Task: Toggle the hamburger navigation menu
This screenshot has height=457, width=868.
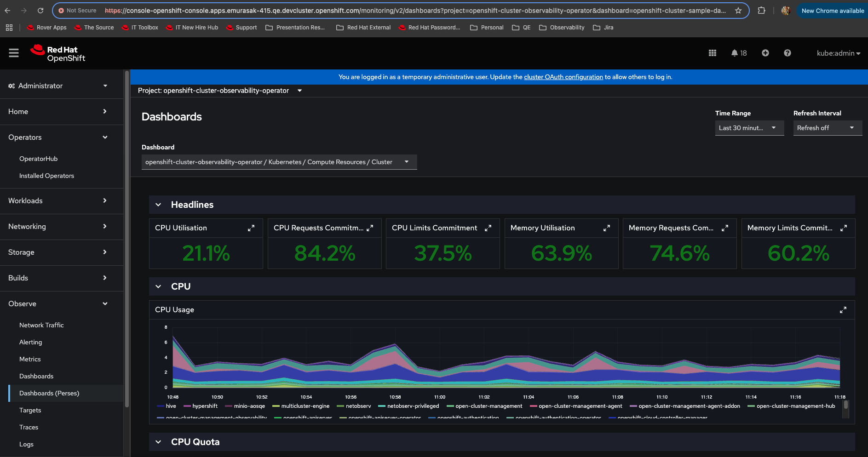Action: tap(14, 53)
